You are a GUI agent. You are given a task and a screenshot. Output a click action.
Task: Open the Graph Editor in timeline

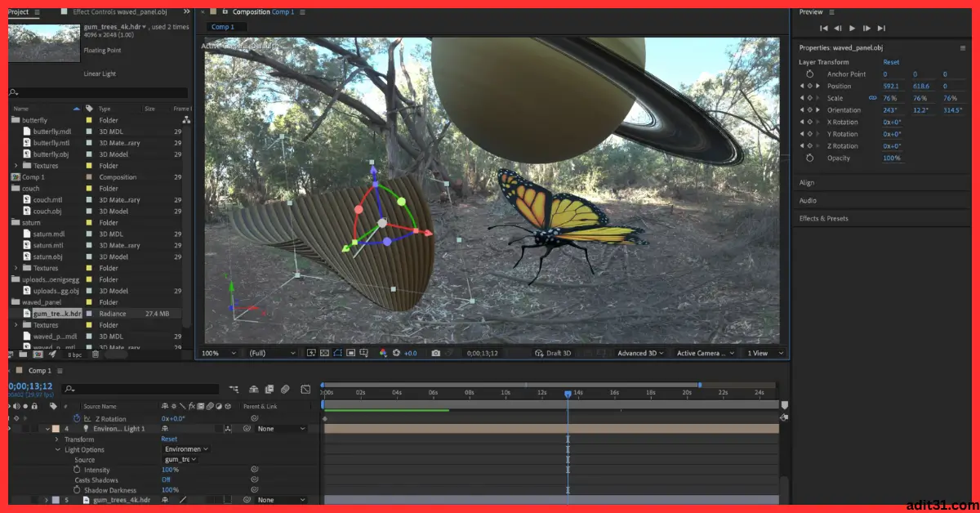(305, 390)
